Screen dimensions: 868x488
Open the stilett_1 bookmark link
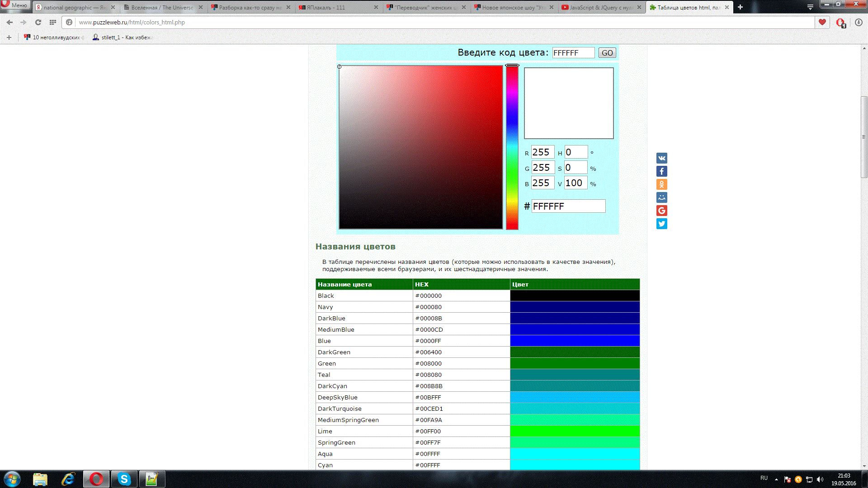(123, 38)
